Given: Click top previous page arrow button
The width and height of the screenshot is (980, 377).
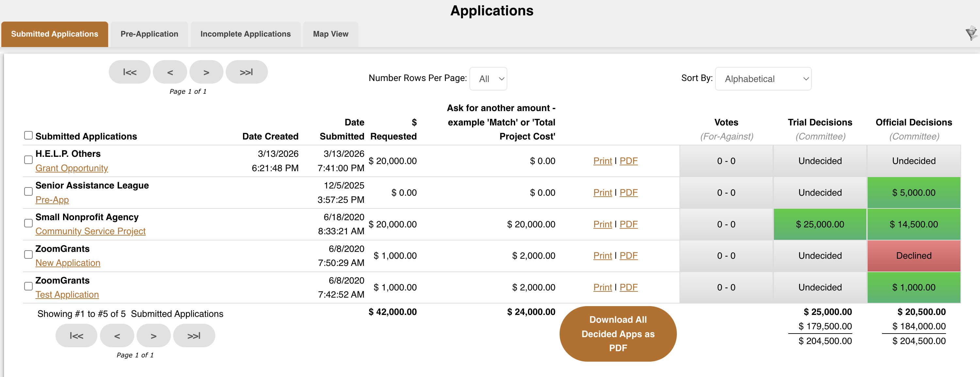Looking at the screenshot, I should [170, 72].
